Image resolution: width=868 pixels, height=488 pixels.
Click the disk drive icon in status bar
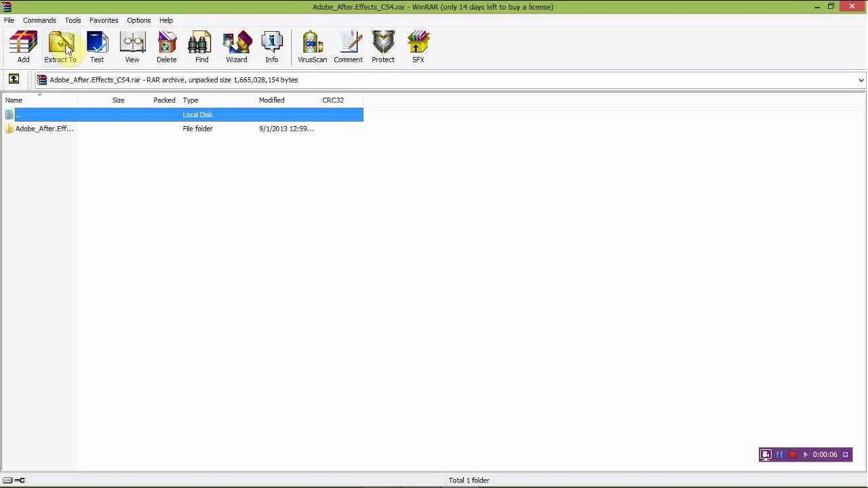pos(7,481)
